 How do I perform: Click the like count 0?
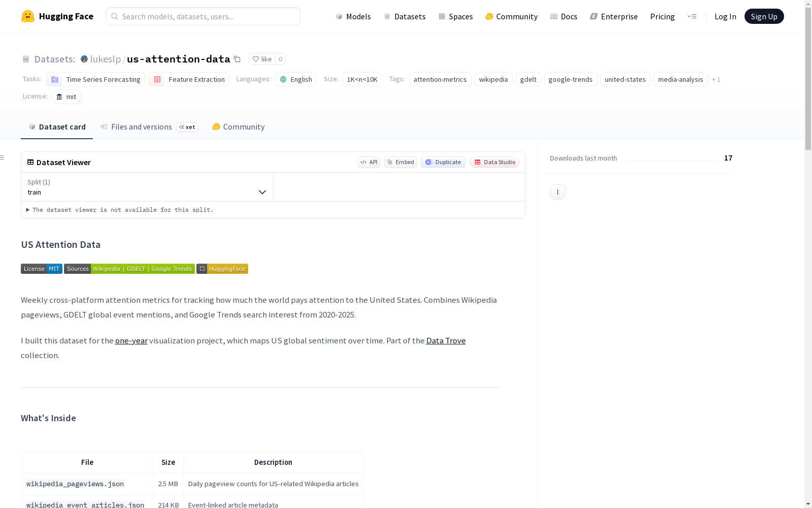point(280,59)
